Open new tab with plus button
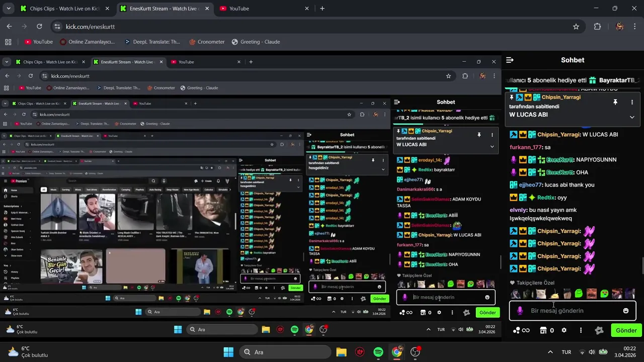Image resolution: width=644 pixels, height=362 pixels. [x=322, y=9]
